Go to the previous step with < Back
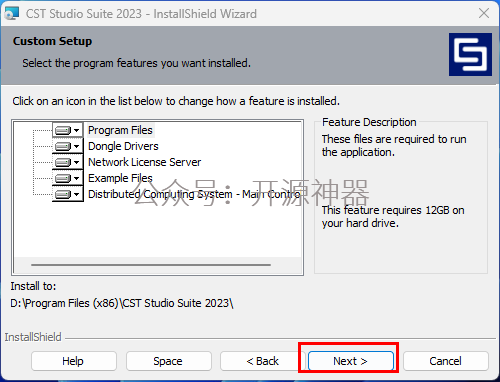 [x=262, y=361]
